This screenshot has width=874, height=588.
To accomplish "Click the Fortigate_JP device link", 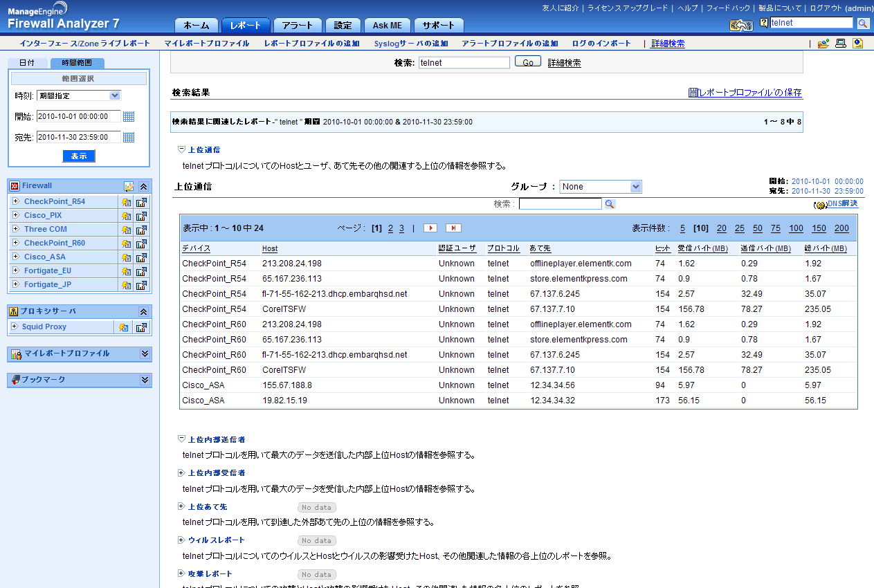I will [48, 285].
